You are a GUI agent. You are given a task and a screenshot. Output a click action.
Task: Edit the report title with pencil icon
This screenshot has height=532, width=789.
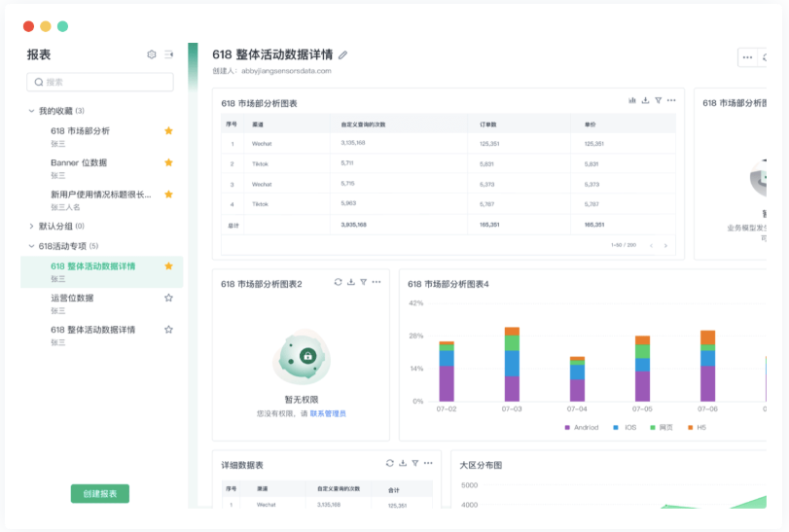[x=342, y=54]
